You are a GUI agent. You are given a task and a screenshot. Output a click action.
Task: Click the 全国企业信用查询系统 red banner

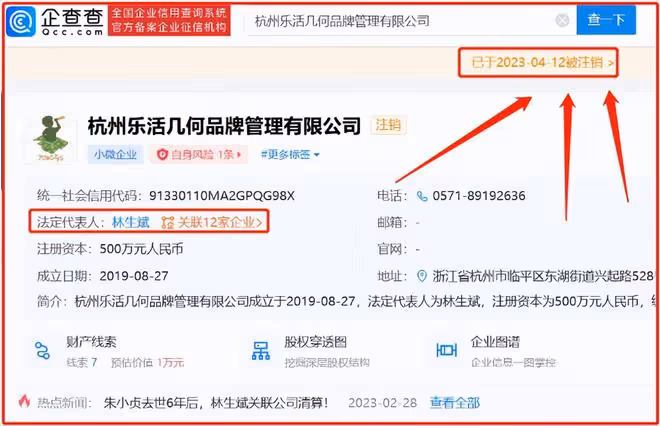click(x=169, y=20)
